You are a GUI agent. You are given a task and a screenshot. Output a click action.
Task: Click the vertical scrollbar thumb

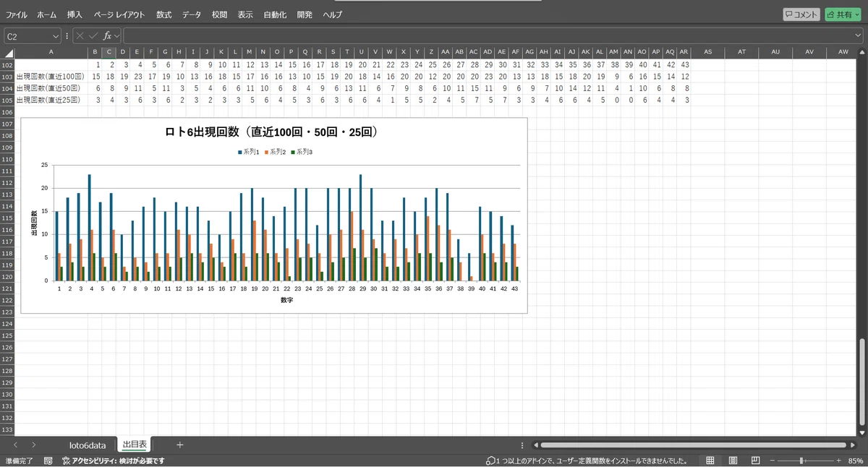point(861,380)
